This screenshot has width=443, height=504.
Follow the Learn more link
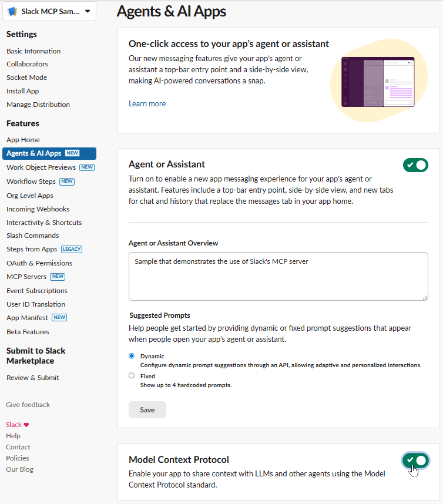147,104
